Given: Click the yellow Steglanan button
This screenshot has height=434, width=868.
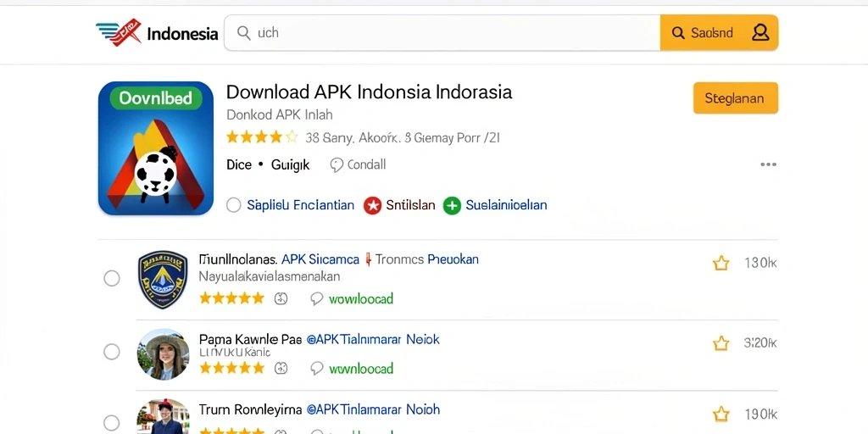Looking at the screenshot, I should click(x=735, y=98).
